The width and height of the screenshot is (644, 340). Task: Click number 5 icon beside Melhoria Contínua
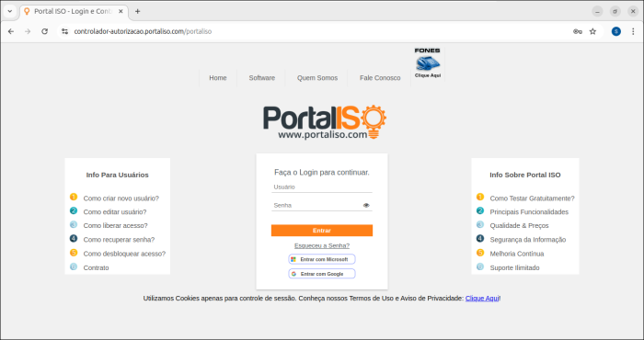[x=480, y=253]
